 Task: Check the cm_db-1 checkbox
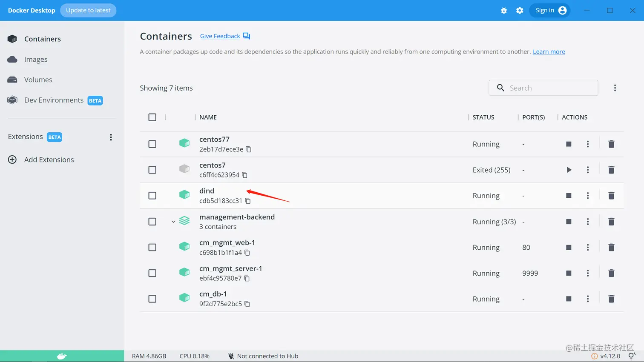152,299
